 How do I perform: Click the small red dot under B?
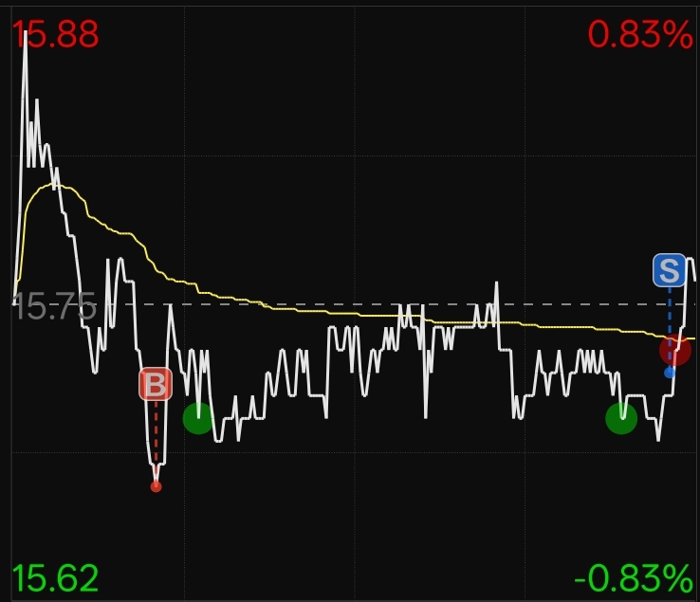[156, 486]
